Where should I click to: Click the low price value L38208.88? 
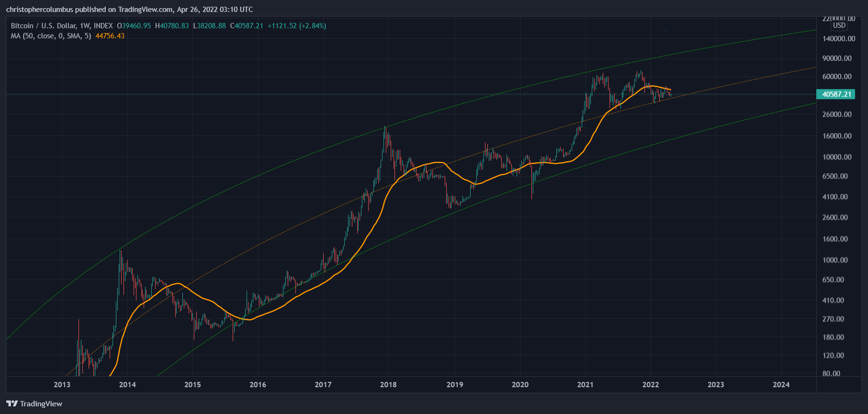pyautogui.click(x=209, y=26)
